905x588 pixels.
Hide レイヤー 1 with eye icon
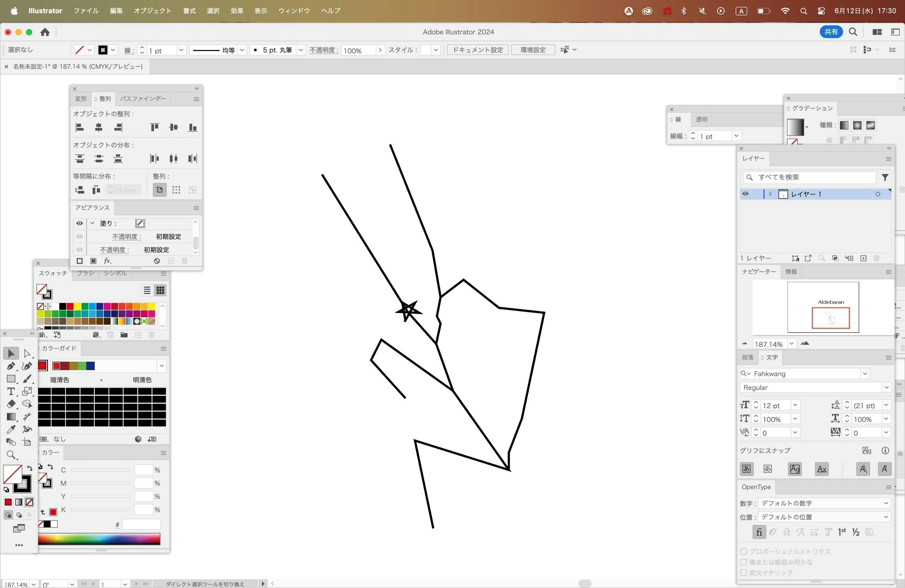[x=745, y=194]
